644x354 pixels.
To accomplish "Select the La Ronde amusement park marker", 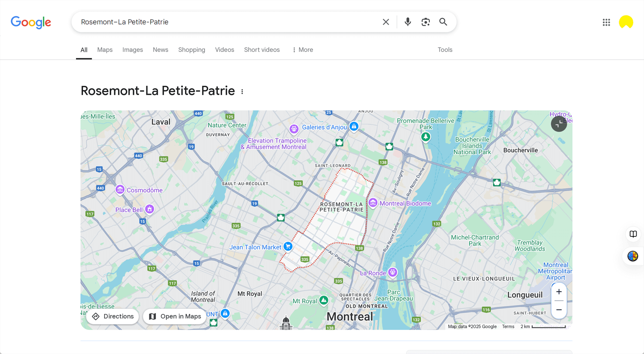I will click(392, 272).
